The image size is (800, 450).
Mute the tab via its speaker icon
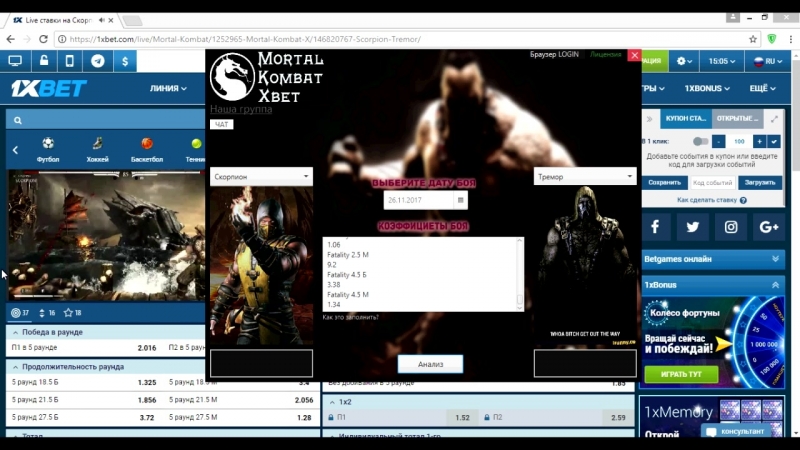[102, 20]
